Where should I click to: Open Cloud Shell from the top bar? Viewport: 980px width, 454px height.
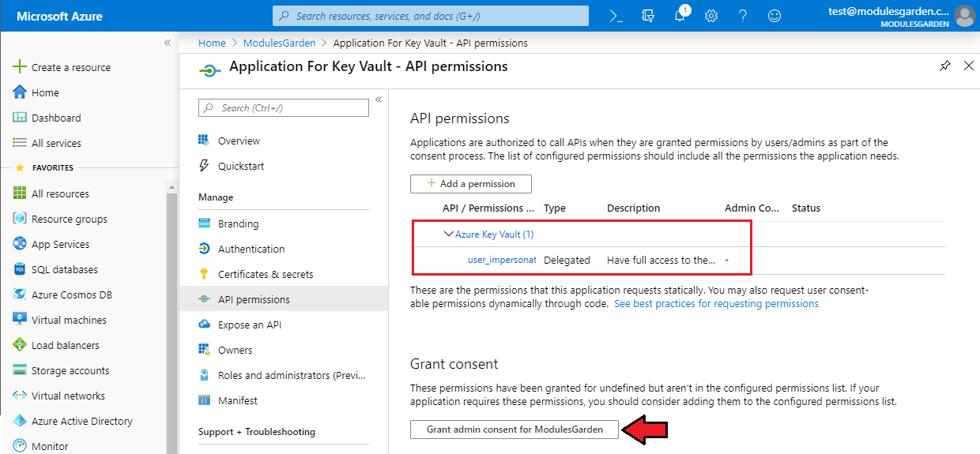[616, 16]
